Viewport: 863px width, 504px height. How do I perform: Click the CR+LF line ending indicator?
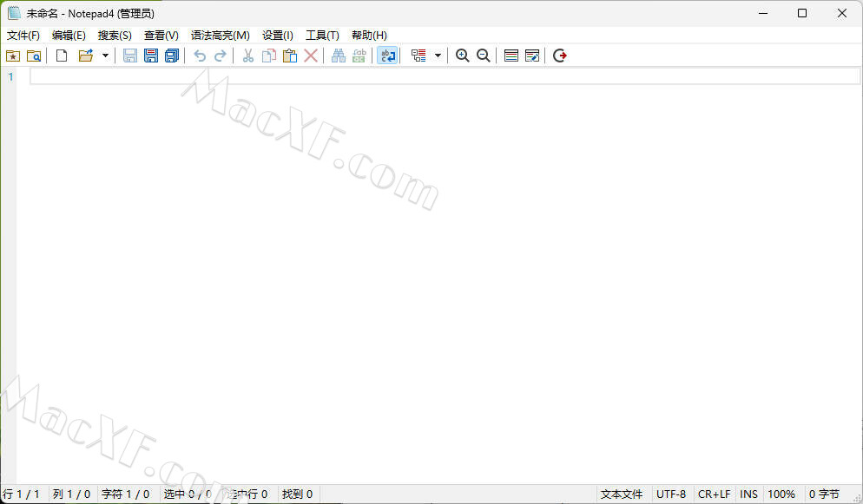point(714,494)
